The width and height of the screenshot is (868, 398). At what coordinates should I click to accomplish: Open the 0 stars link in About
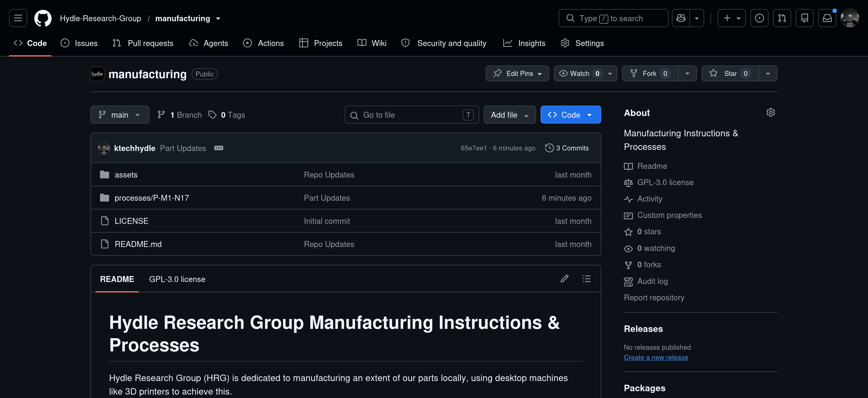(642, 231)
